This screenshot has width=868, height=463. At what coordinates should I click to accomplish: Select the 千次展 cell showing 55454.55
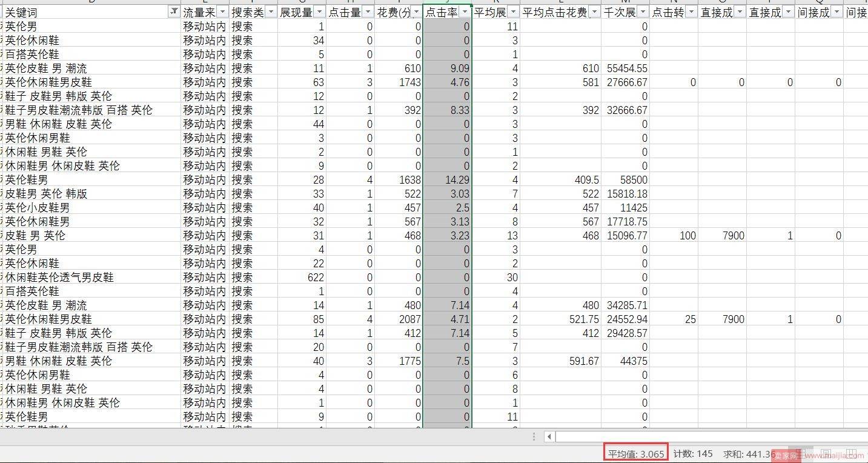click(625, 68)
